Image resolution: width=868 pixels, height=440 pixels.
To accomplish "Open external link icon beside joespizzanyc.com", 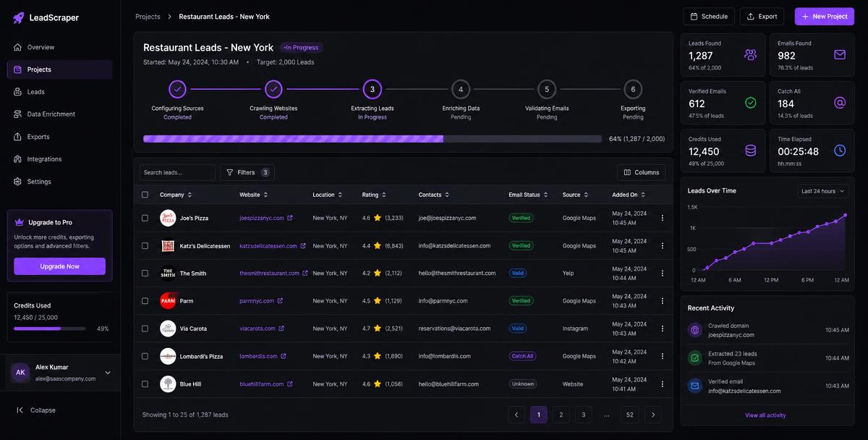I will point(290,218).
